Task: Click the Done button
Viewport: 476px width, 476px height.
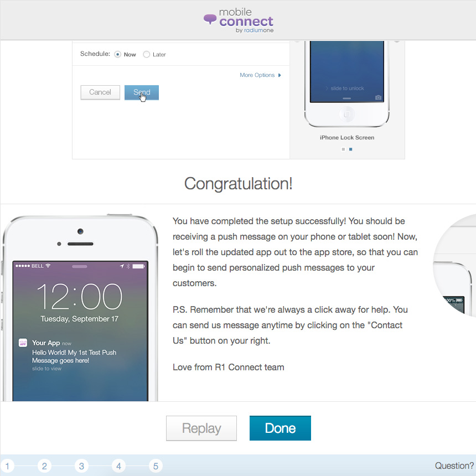Action: tap(280, 428)
